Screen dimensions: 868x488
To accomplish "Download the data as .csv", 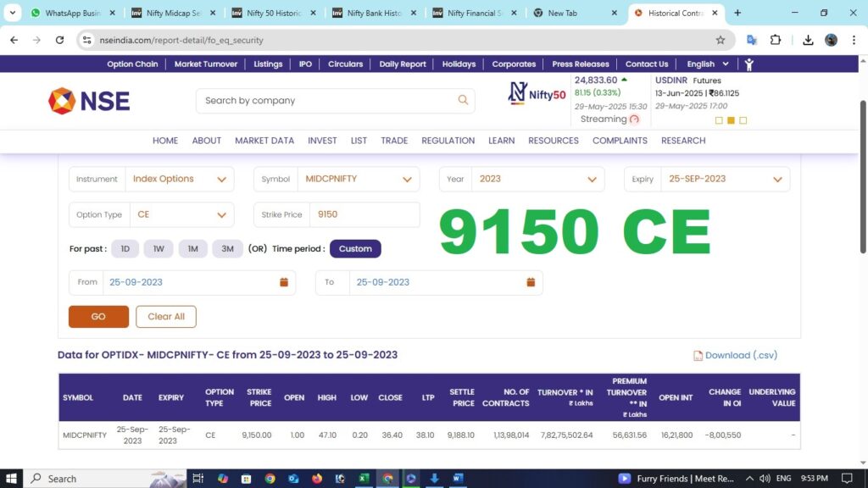I will tap(735, 356).
